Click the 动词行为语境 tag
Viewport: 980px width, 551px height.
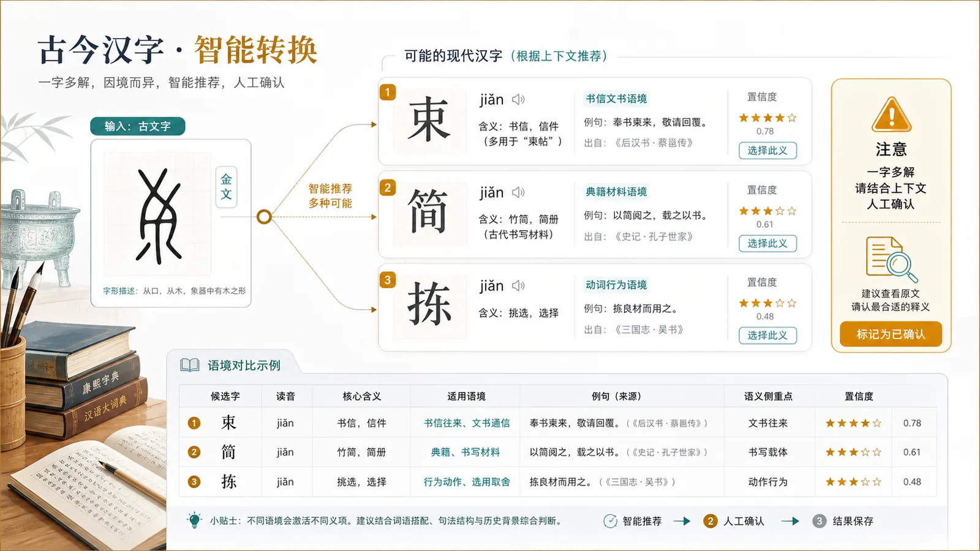pos(616,285)
